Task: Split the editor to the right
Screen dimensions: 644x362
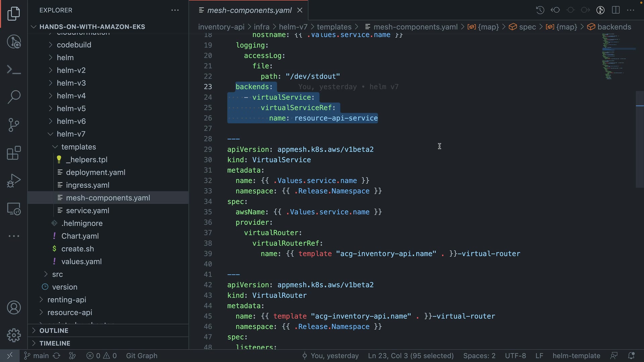Action: (x=616, y=10)
